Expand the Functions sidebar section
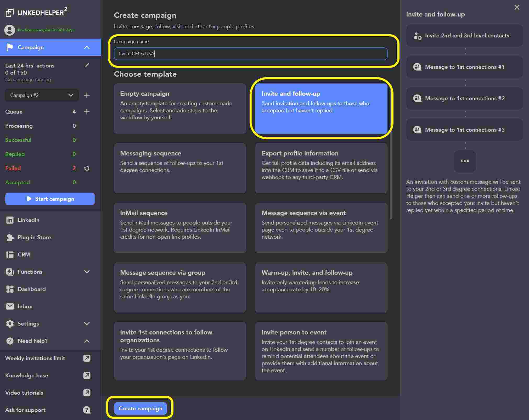Screen dimensions: 529x420 coord(87,272)
